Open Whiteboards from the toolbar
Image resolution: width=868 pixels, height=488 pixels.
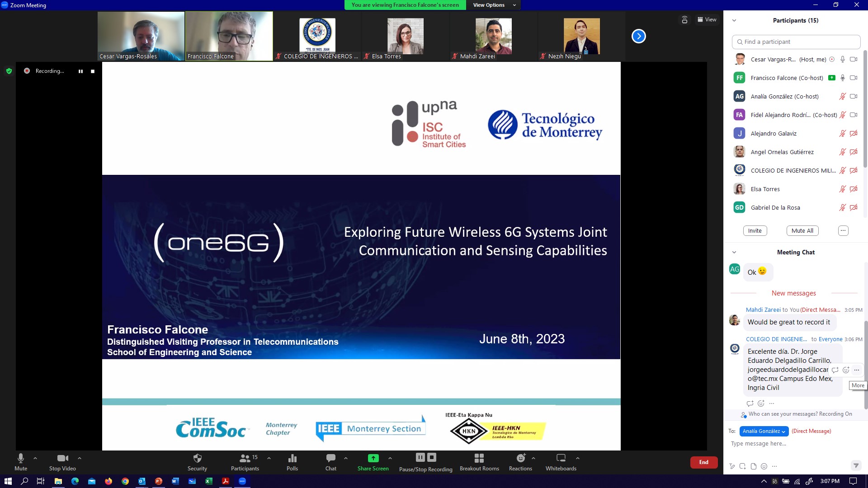coord(561,462)
